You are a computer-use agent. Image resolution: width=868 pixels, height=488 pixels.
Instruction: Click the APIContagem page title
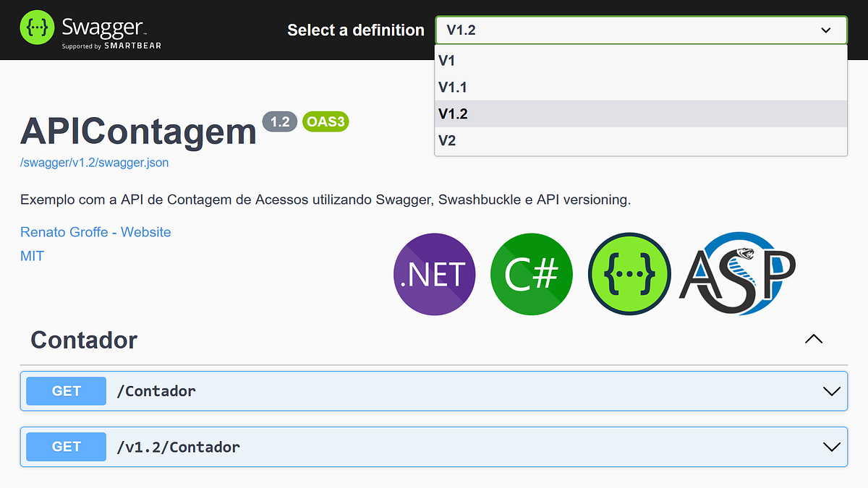point(137,132)
